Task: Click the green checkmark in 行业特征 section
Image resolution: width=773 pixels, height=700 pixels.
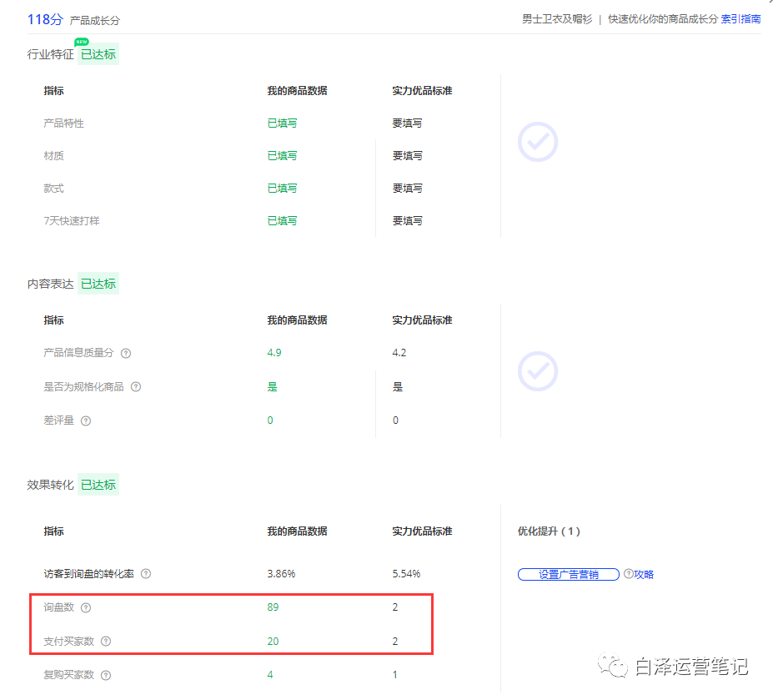Action: pos(536,142)
